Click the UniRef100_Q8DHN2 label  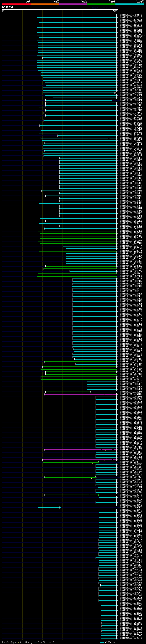(131, 191)
